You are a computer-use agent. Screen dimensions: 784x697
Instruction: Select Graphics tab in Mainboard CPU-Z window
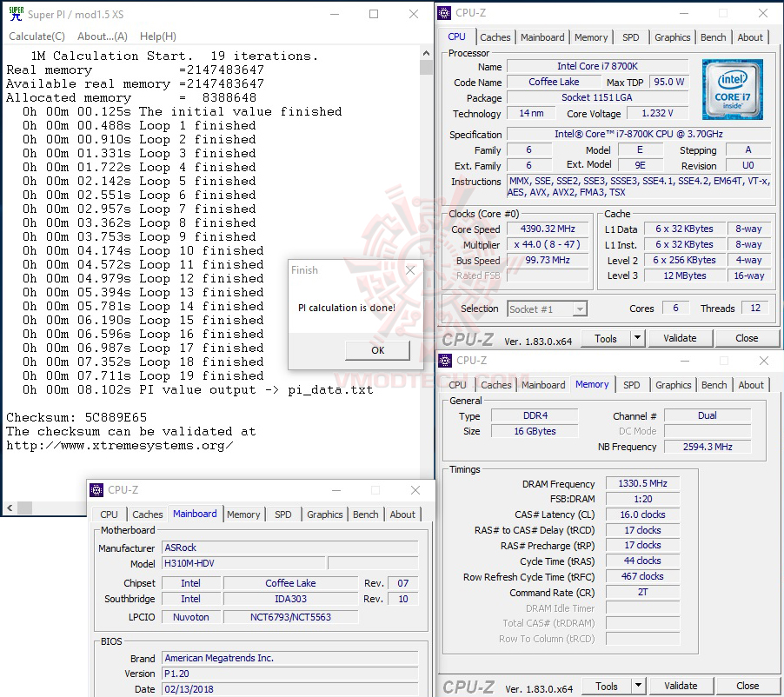[325, 514]
